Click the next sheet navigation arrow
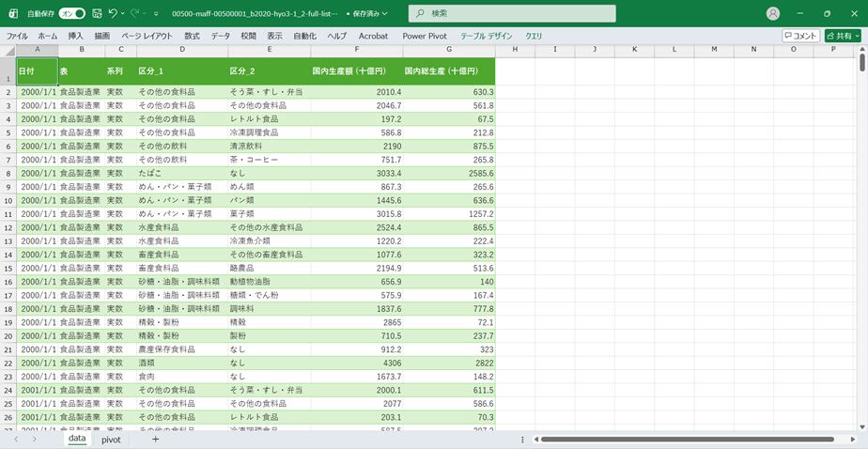 [x=34, y=439]
